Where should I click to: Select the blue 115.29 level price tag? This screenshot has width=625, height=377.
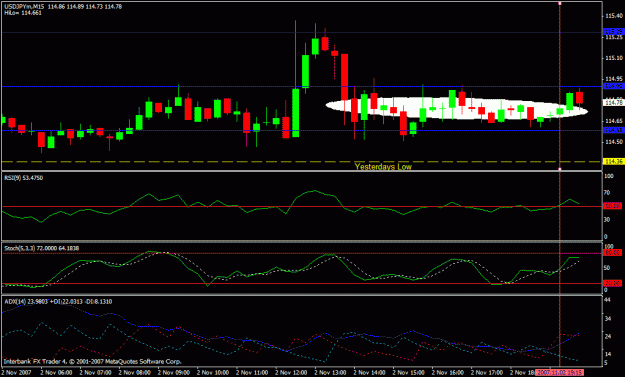point(614,31)
